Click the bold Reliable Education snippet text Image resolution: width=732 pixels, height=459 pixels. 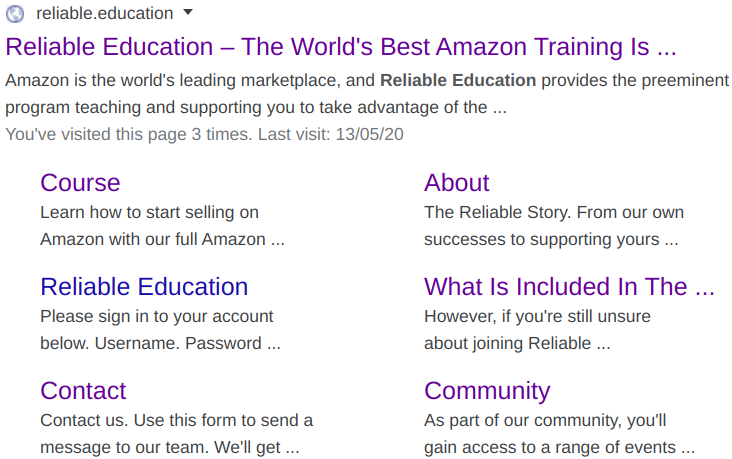point(458,80)
